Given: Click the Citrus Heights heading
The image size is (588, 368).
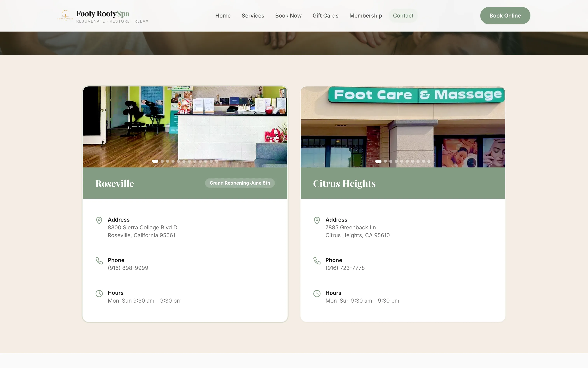Looking at the screenshot, I should (344, 183).
